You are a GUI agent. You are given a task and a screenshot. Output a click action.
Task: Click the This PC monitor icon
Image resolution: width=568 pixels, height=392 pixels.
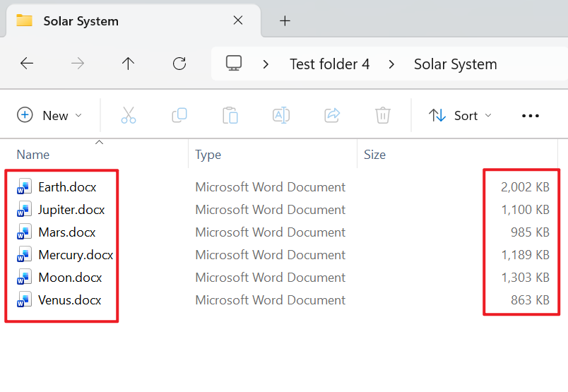click(234, 64)
